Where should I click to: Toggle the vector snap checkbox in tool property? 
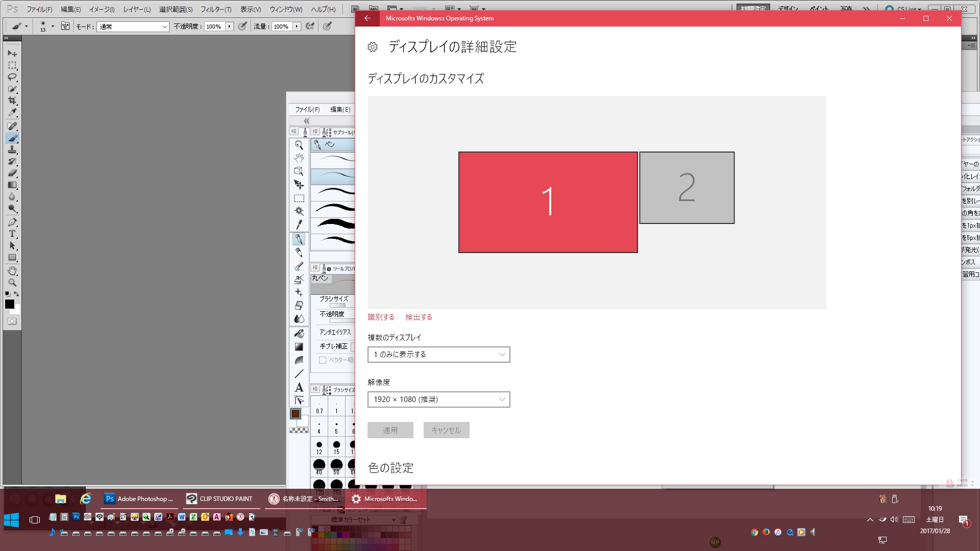pos(323,360)
